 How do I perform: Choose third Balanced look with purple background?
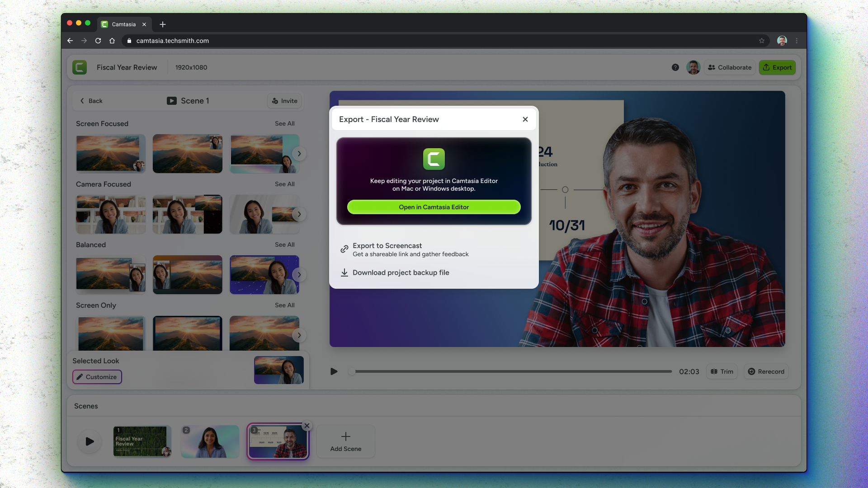coord(264,275)
